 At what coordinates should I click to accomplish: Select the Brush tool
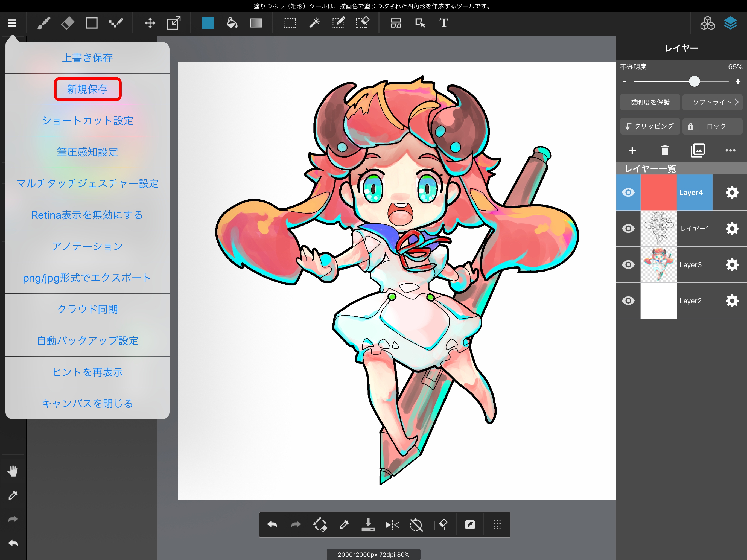43,23
